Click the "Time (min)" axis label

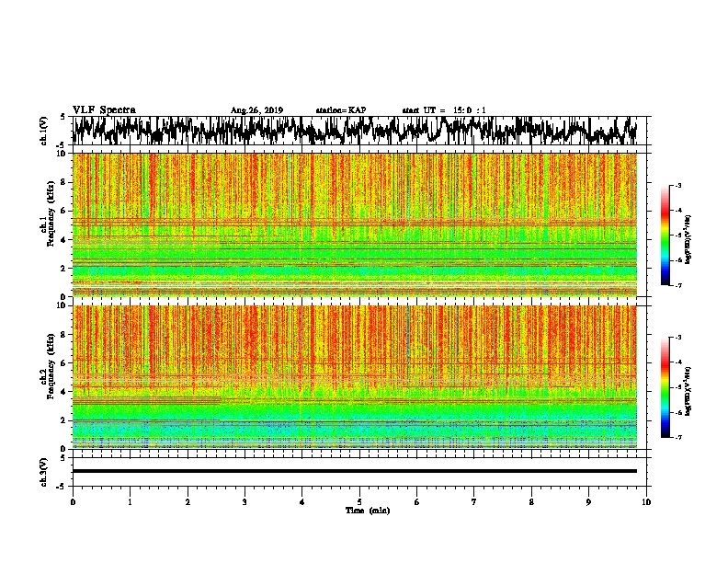click(368, 511)
